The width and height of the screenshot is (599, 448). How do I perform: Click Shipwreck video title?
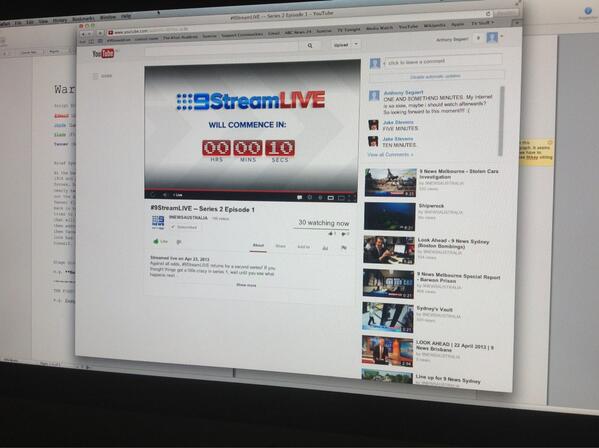431,206
